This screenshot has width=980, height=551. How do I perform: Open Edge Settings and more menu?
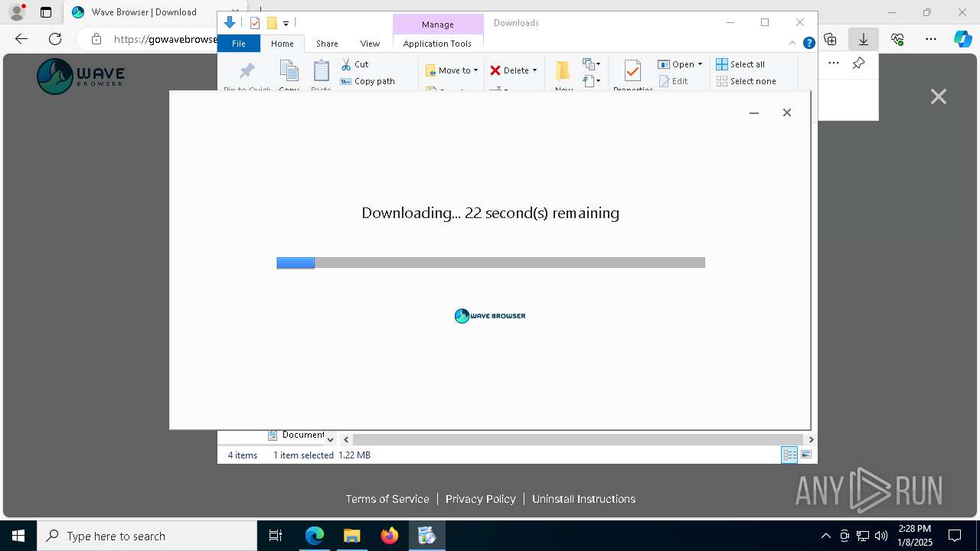coord(931,39)
